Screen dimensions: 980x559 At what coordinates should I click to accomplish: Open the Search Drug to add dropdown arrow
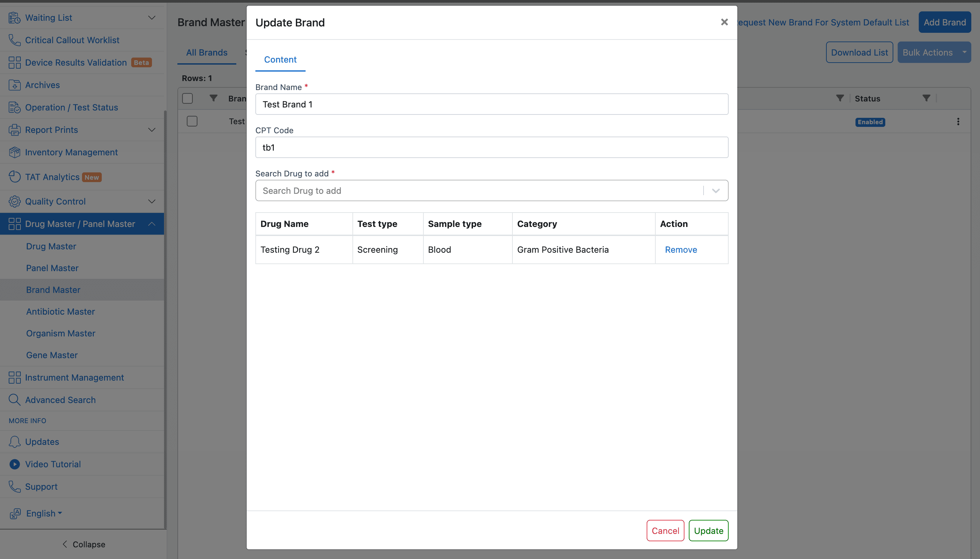click(x=716, y=191)
